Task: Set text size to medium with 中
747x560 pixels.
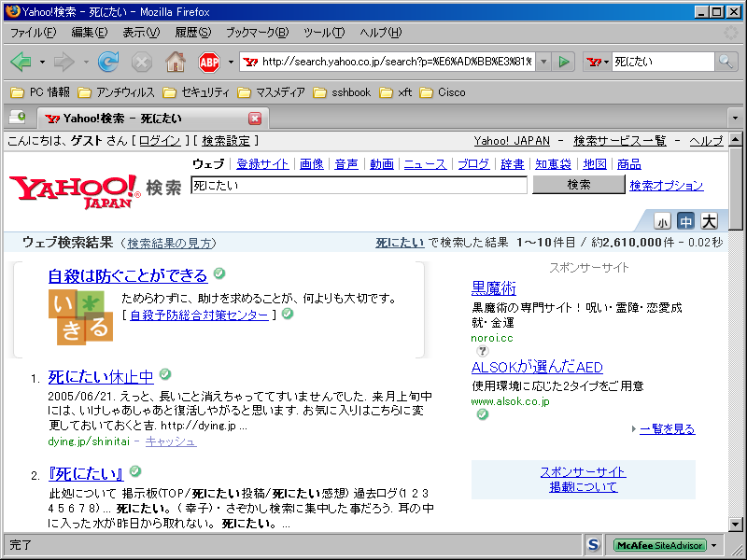Action: click(x=685, y=221)
